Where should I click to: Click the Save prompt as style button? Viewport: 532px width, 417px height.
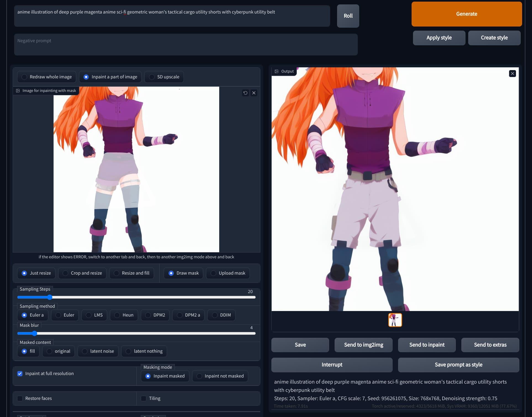click(x=459, y=364)
